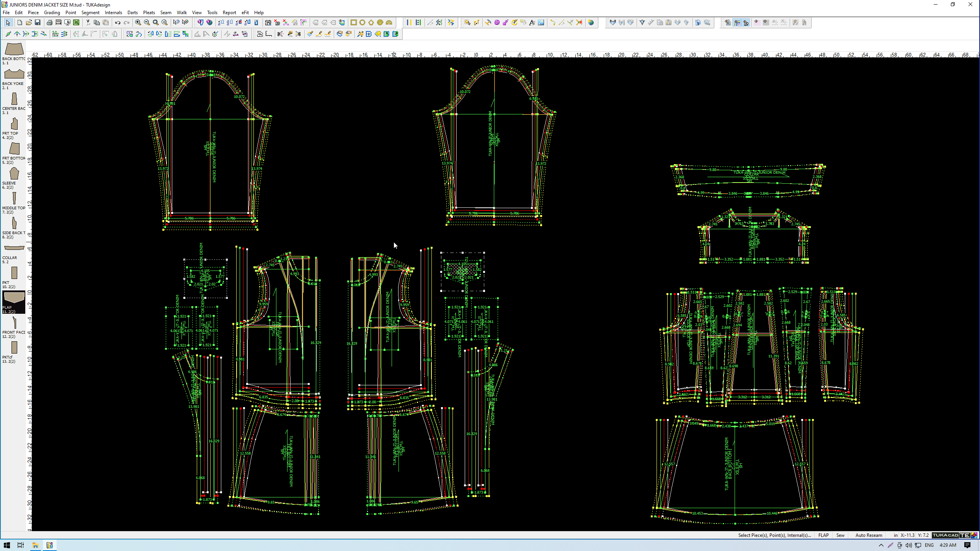Viewport: 980px width, 551px height.
Task: Click the Zoom In magnifier icon
Action: click(x=138, y=23)
